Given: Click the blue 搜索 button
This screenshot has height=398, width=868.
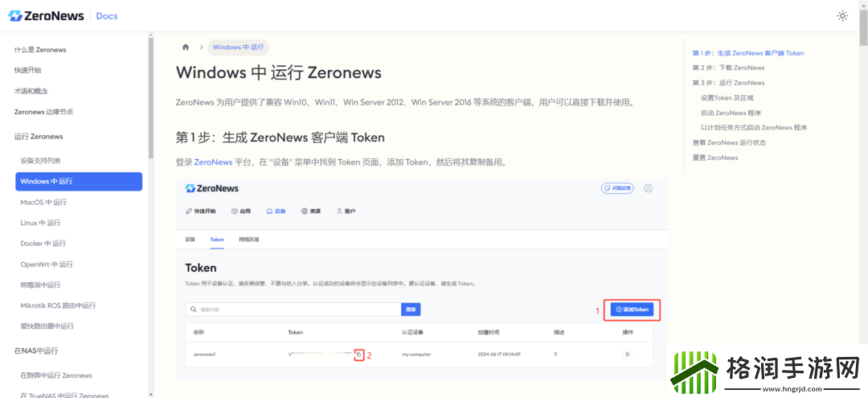Looking at the screenshot, I should [x=411, y=310].
